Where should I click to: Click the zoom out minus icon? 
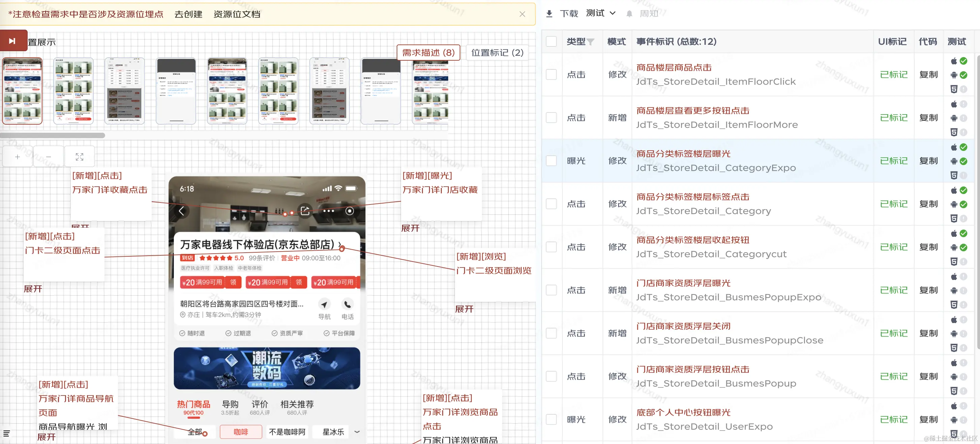[48, 157]
